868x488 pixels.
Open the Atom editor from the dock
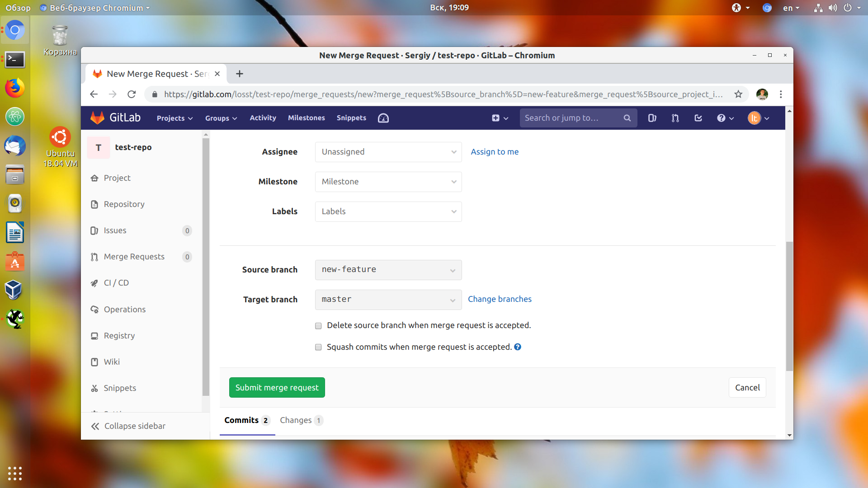pyautogui.click(x=14, y=117)
